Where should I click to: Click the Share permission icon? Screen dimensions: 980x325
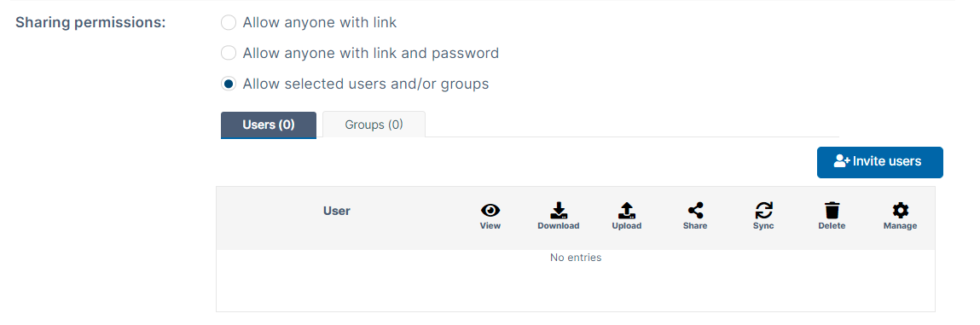695,211
